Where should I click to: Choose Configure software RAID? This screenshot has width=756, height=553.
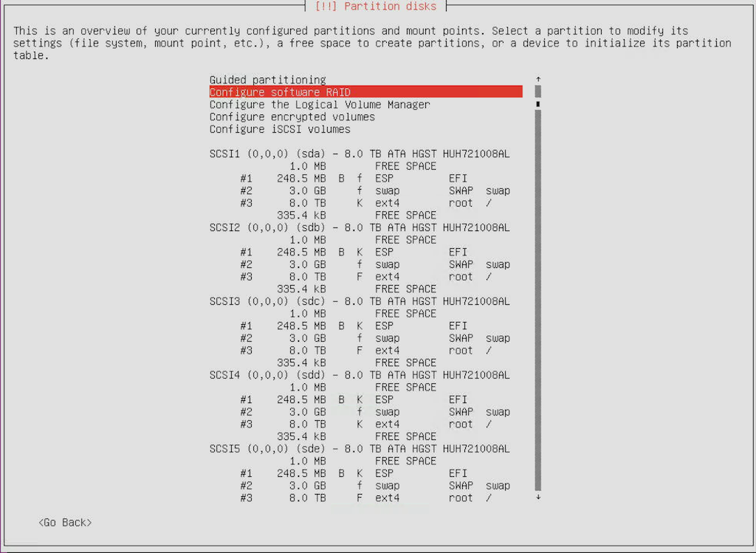pyautogui.click(x=366, y=92)
